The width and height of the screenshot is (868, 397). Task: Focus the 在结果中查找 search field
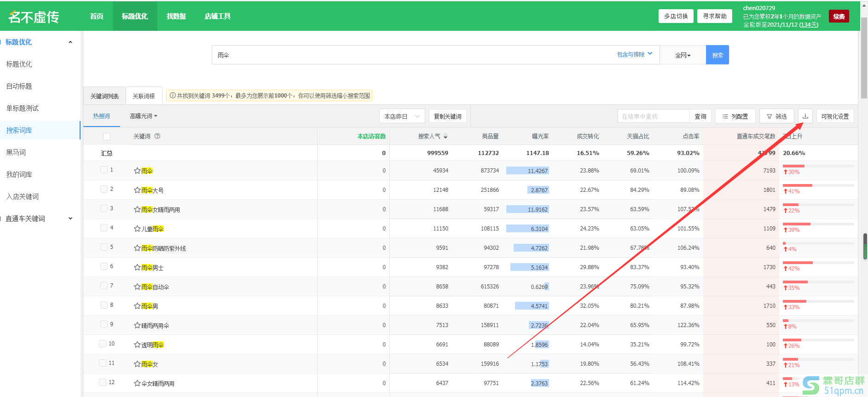coord(653,116)
